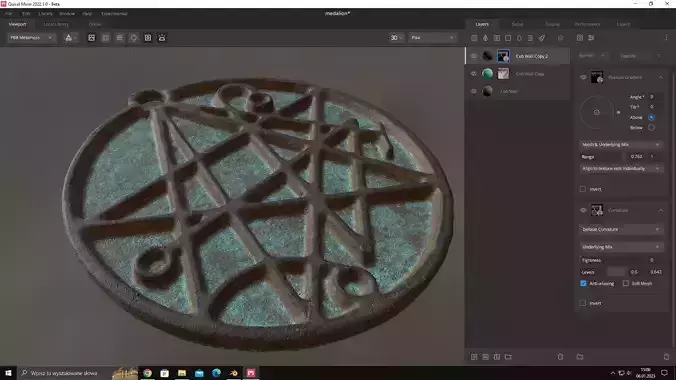
Task: Open the Underlying Mix dropdown in Curvature
Action: (x=621, y=247)
